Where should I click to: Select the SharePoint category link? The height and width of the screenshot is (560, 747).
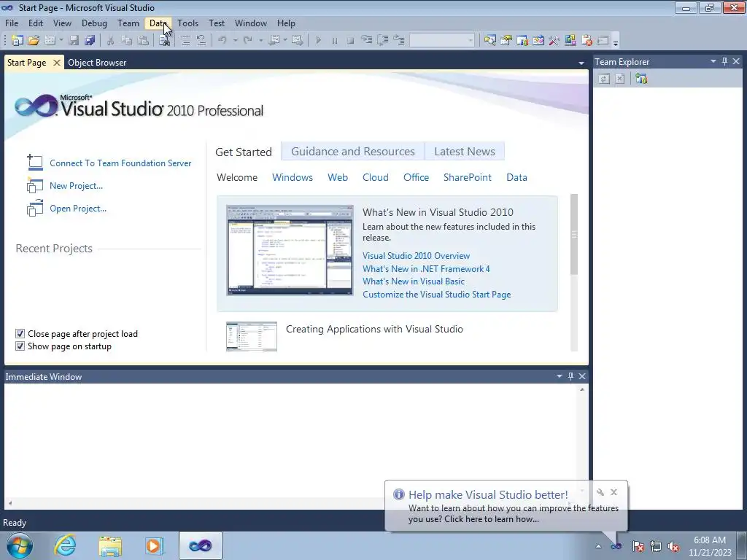(468, 177)
